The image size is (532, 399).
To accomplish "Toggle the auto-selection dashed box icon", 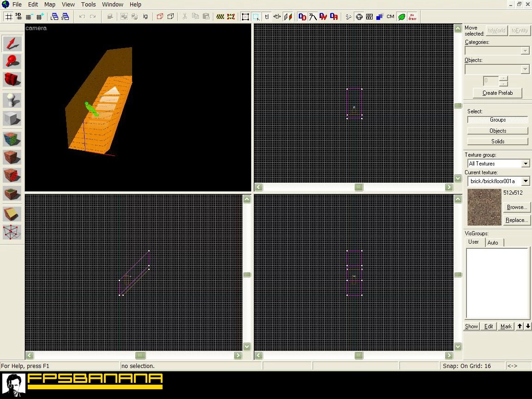I will [x=256, y=17].
